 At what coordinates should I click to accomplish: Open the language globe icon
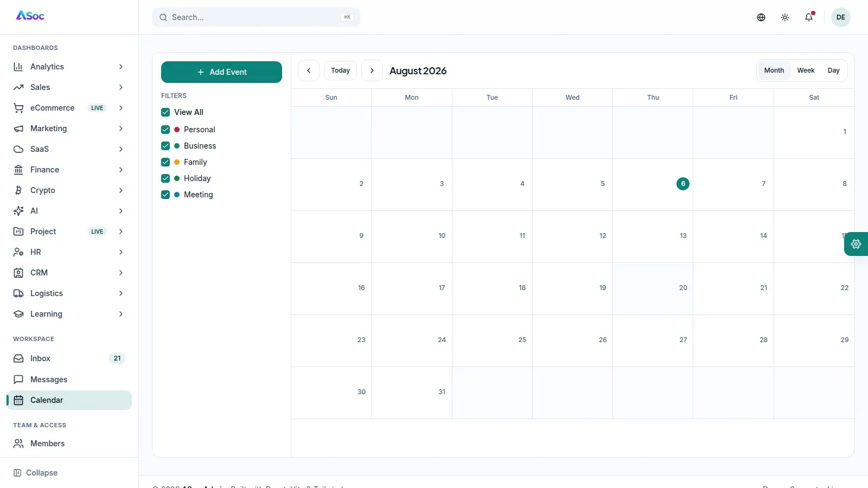[761, 17]
